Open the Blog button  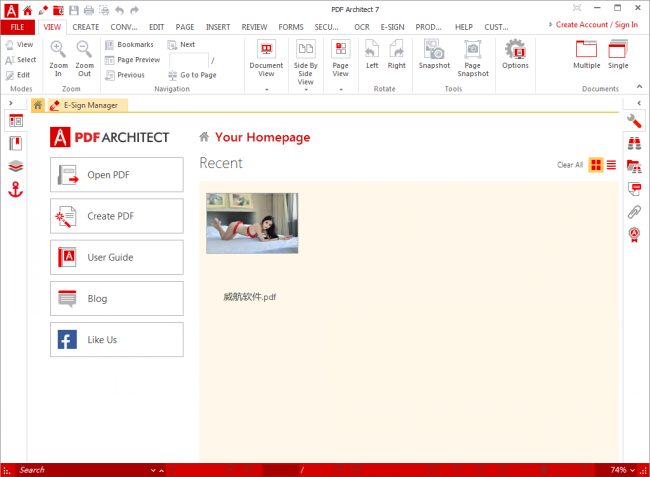[x=117, y=298]
